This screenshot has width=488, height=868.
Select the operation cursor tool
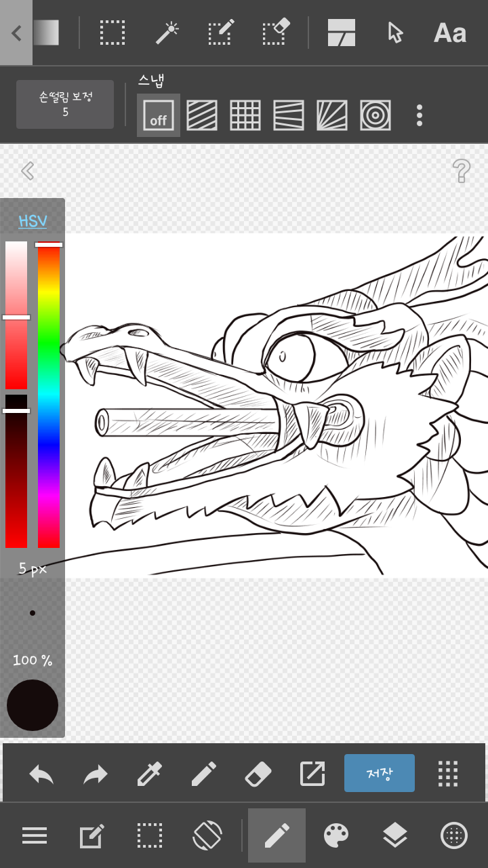[x=395, y=33]
